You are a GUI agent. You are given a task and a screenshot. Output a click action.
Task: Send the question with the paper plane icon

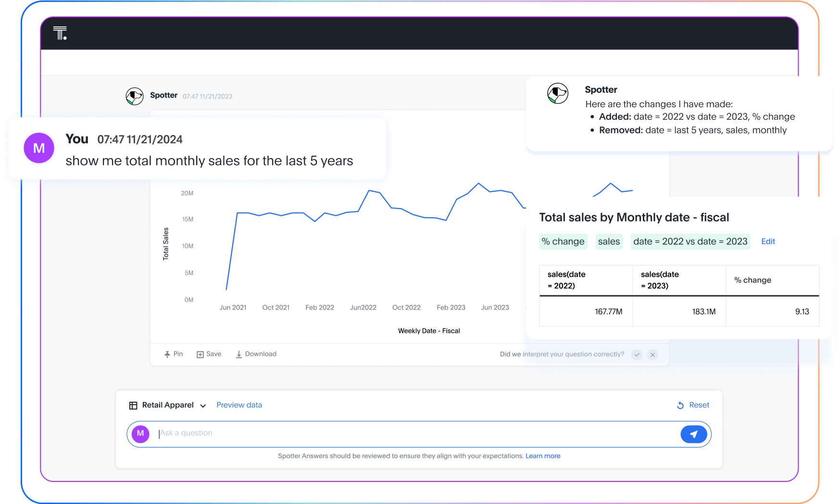(693, 434)
